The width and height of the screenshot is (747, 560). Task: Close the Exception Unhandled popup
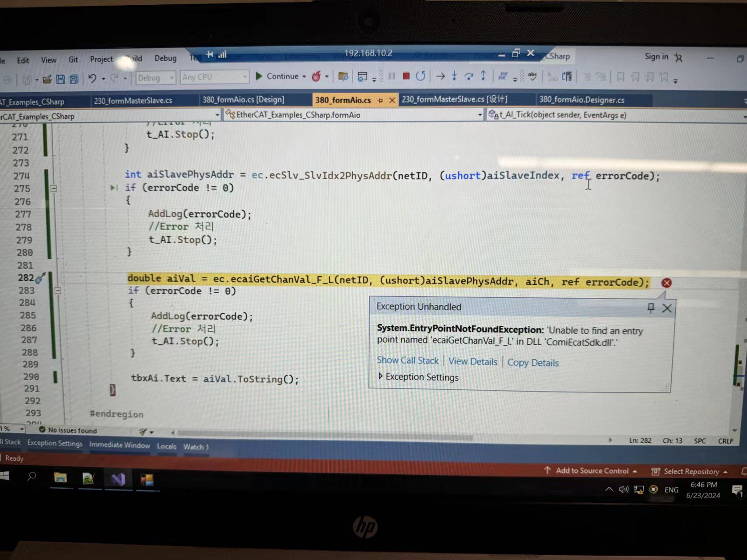click(x=666, y=308)
